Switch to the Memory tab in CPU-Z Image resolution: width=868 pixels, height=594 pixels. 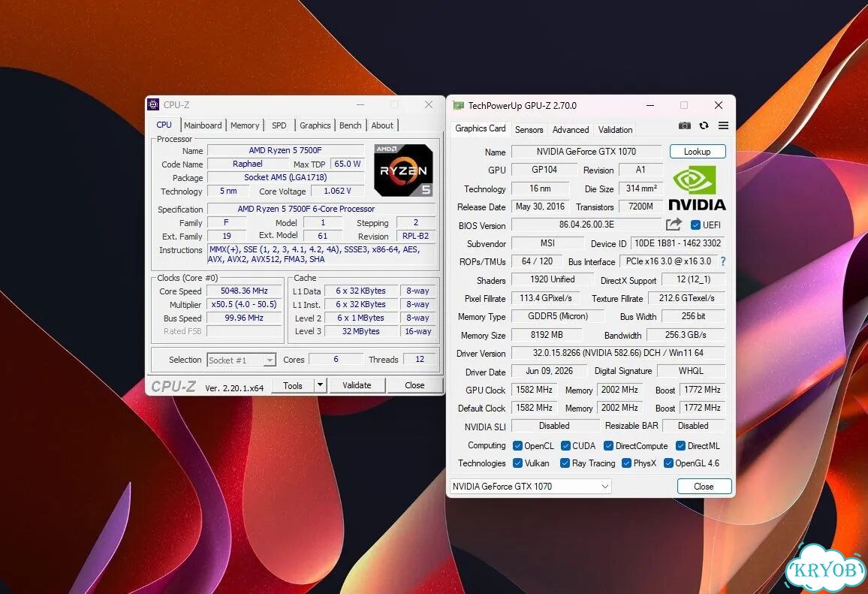245,125
